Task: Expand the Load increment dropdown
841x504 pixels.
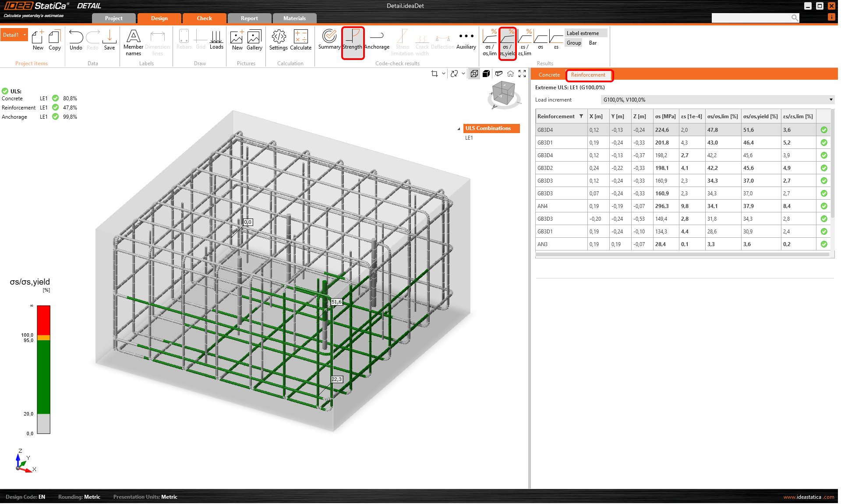Action: (831, 100)
